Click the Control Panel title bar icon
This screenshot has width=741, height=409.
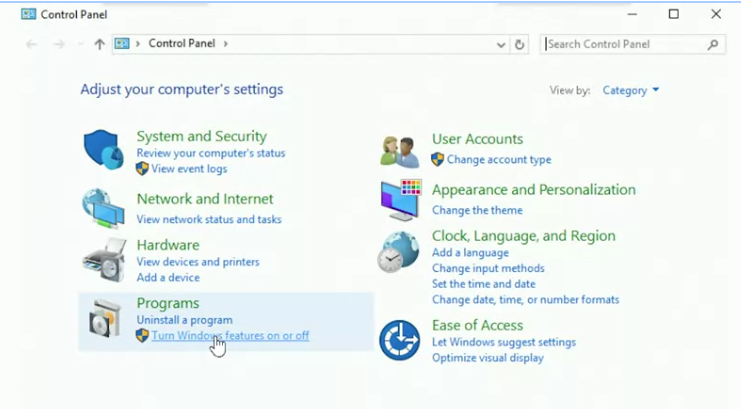pos(28,14)
